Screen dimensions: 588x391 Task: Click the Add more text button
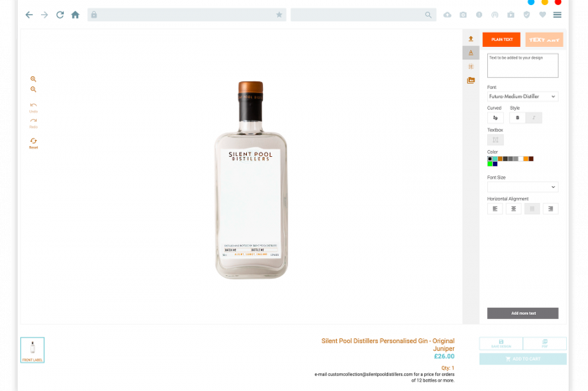522,313
